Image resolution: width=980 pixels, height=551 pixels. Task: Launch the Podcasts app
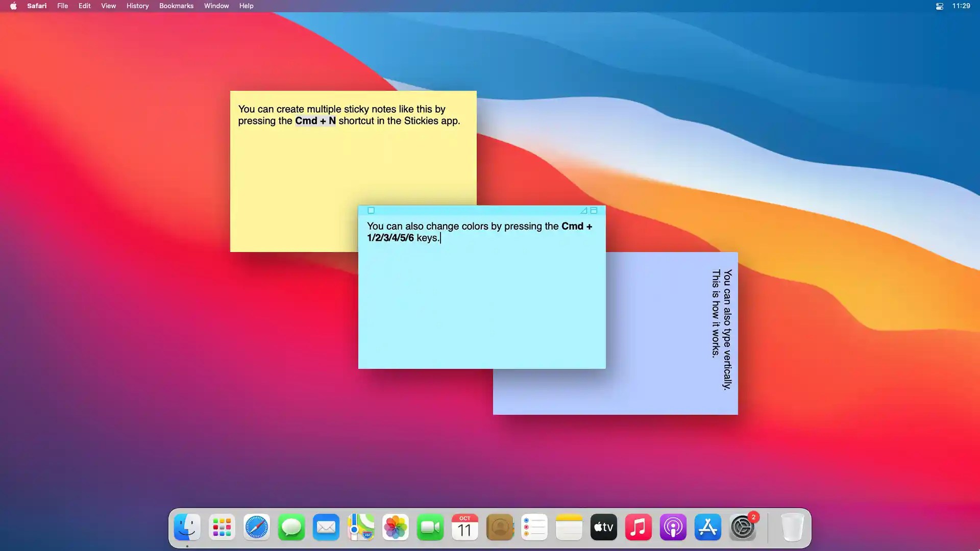[673, 527]
